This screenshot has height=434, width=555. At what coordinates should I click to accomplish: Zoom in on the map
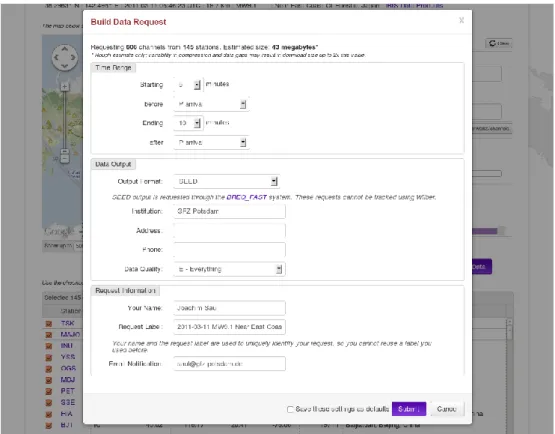point(64,86)
